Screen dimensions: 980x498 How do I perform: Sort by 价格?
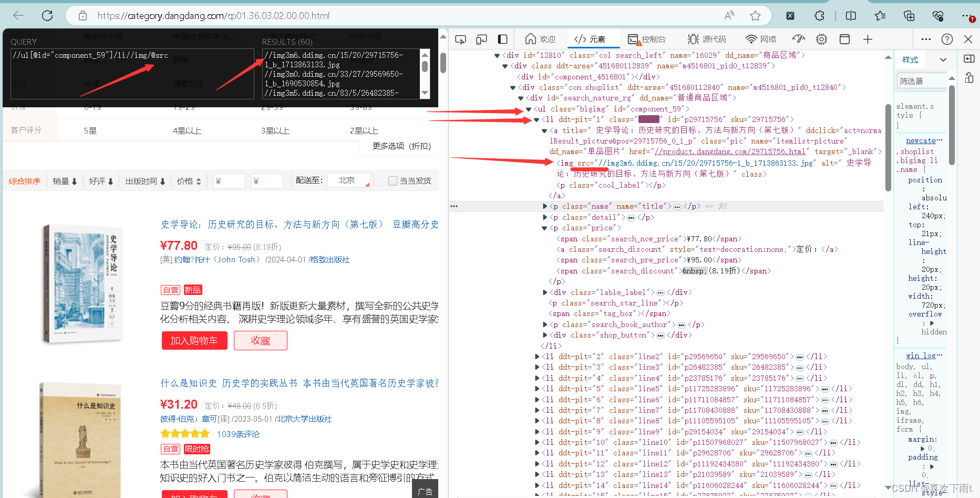189,181
